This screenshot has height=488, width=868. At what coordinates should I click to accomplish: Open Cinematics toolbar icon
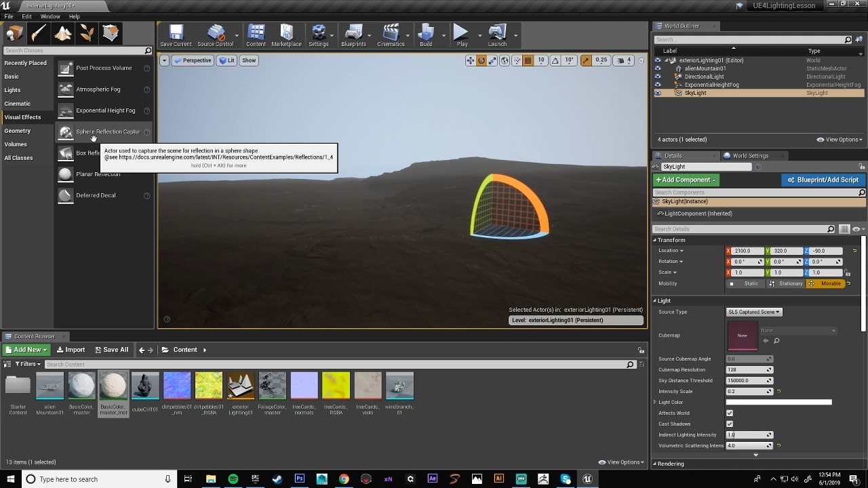coord(391,36)
